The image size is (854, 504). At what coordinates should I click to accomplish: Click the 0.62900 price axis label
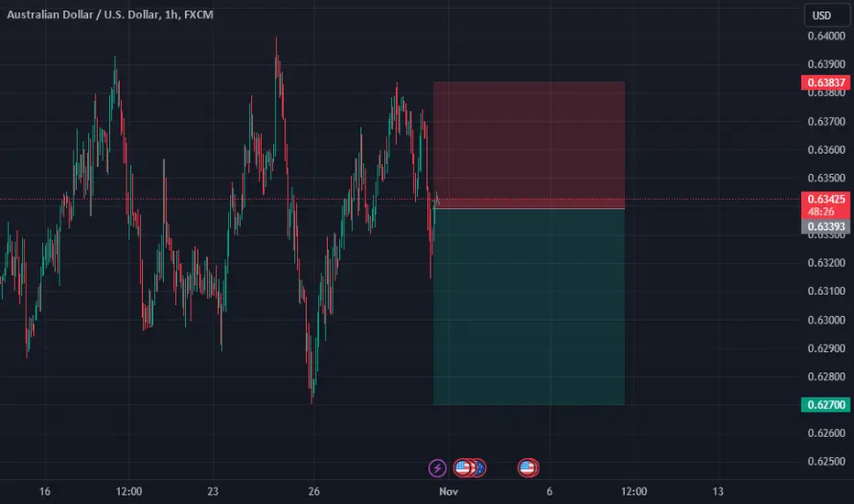827,348
